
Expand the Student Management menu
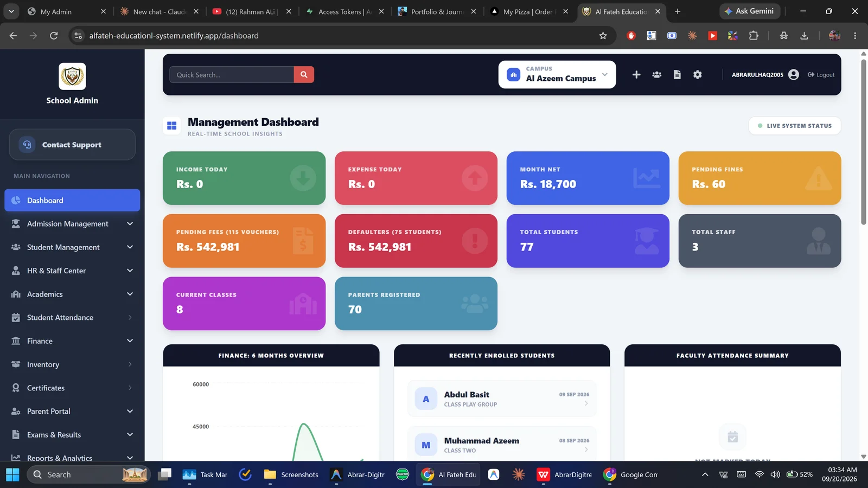[x=72, y=247]
